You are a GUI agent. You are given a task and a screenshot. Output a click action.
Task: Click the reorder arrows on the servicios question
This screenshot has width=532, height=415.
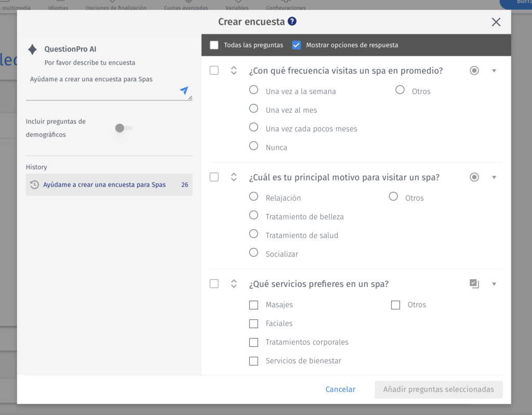pyautogui.click(x=234, y=283)
